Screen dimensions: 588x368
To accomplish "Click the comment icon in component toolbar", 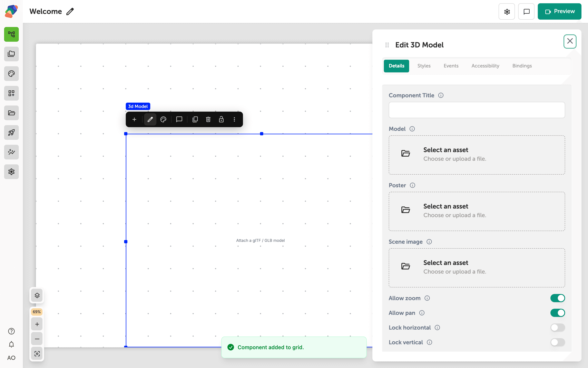I will pyautogui.click(x=179, y=120).
